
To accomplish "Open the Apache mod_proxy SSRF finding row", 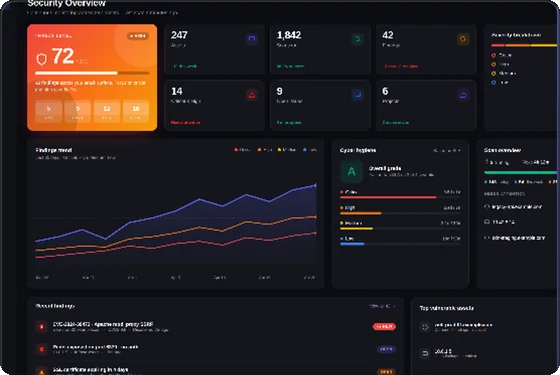I will tap(216, 326).
